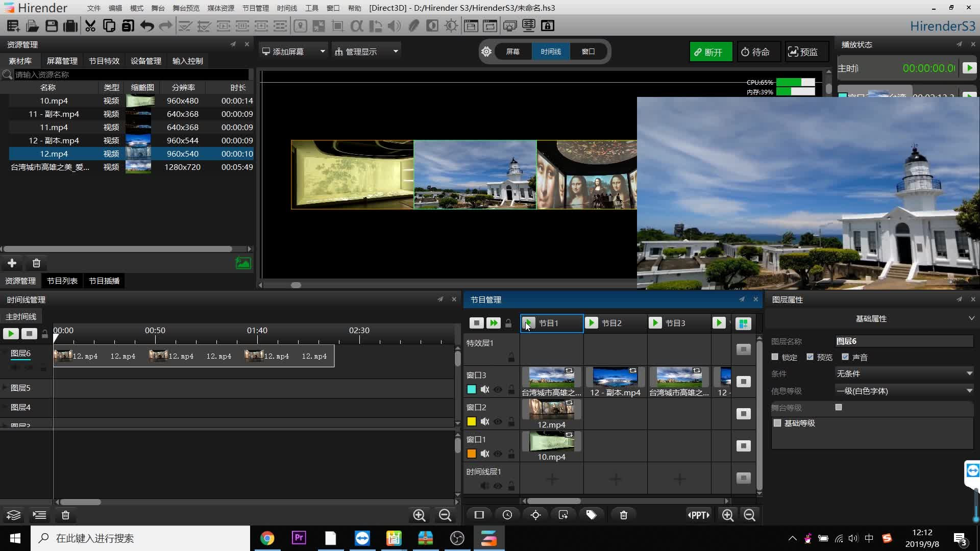Screen dimensions: 980x551
Task: Zoom out on the main timeline
Action: tap(445, 515)
